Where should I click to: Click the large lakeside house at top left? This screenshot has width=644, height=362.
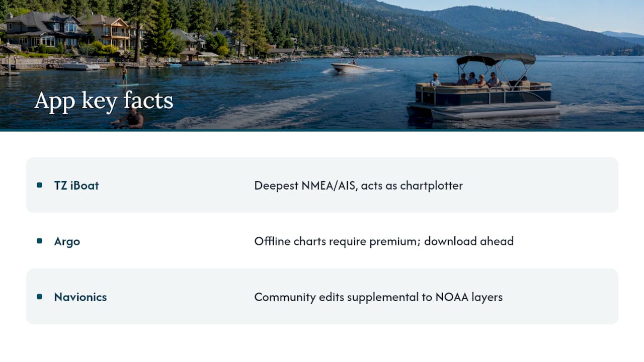click(45, 31)
